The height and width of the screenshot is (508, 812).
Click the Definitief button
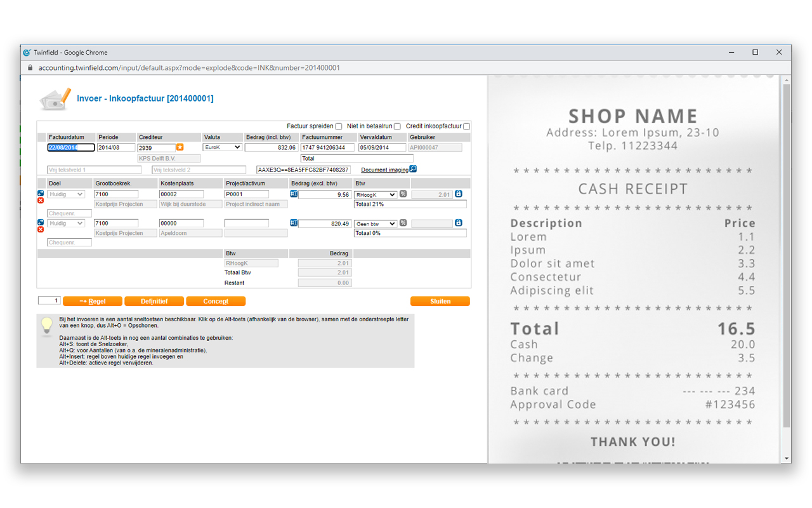(x=154, y=302)
